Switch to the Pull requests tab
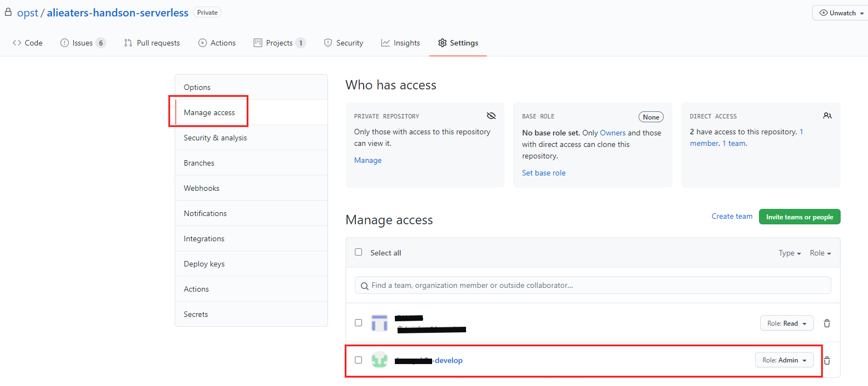 coord(152,43)
